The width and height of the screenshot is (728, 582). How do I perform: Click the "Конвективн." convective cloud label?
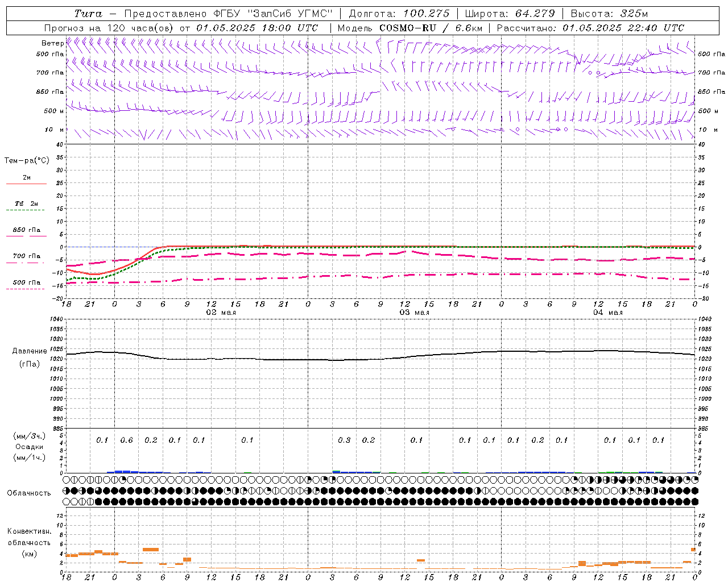click(x=29, y=531)
